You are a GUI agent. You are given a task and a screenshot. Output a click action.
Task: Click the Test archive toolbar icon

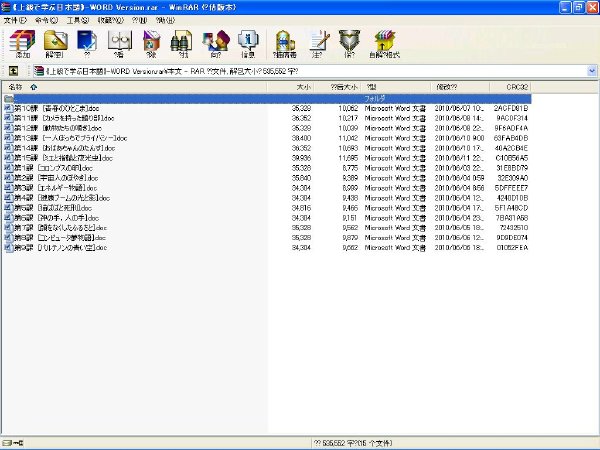coord(87,41)
